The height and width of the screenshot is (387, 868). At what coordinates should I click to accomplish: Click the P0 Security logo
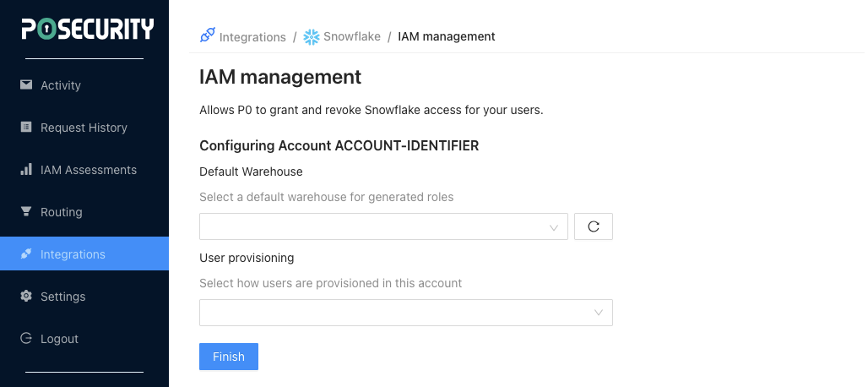coord(87,30)
